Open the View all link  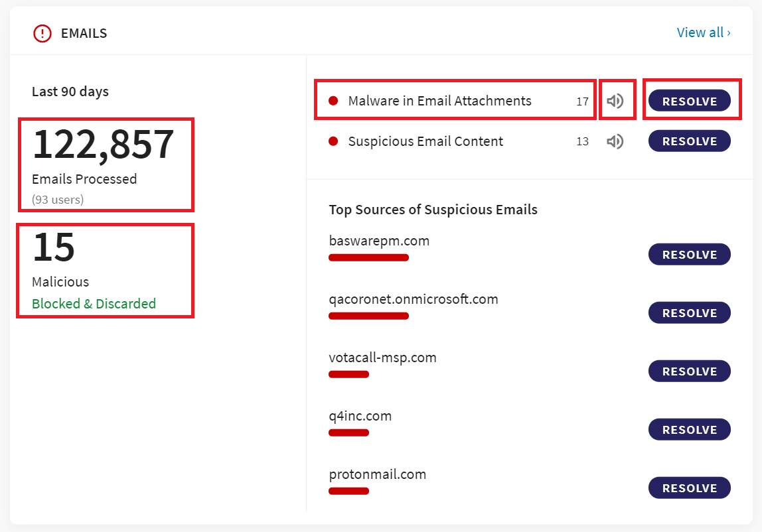[704, 33]
